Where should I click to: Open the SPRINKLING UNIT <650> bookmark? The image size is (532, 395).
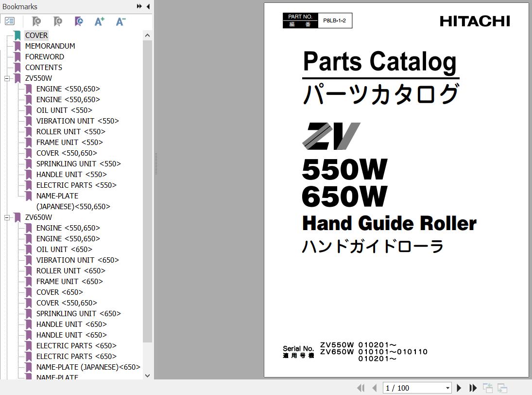pos(78,313)
